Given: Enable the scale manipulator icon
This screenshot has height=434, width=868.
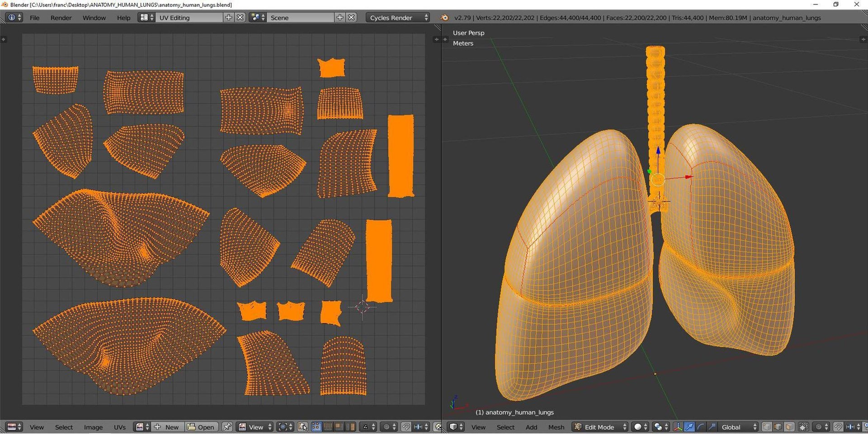Looking at the screenshot, I should 712,427.
